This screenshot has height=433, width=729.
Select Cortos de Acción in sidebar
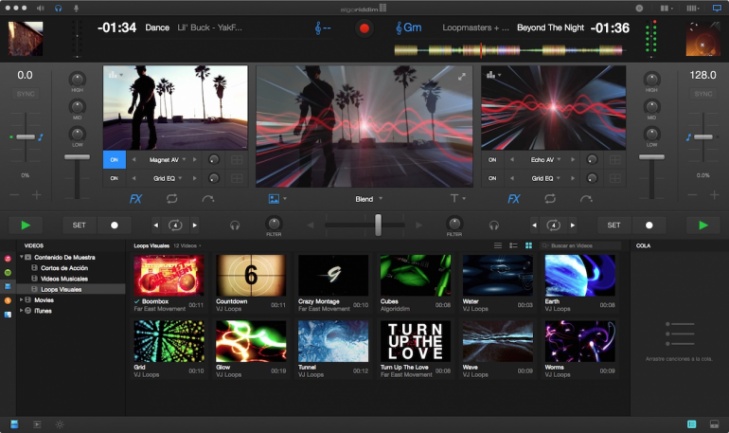pyautogui.click(x=64, y=268)
